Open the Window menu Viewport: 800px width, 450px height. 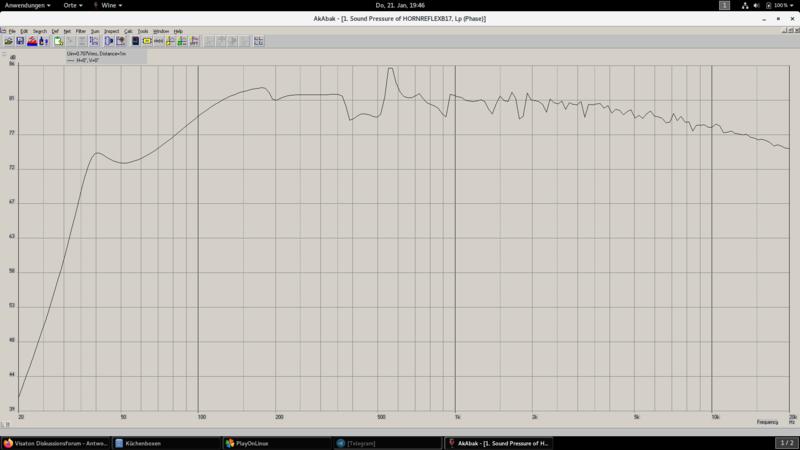click(x=161, y=31)
